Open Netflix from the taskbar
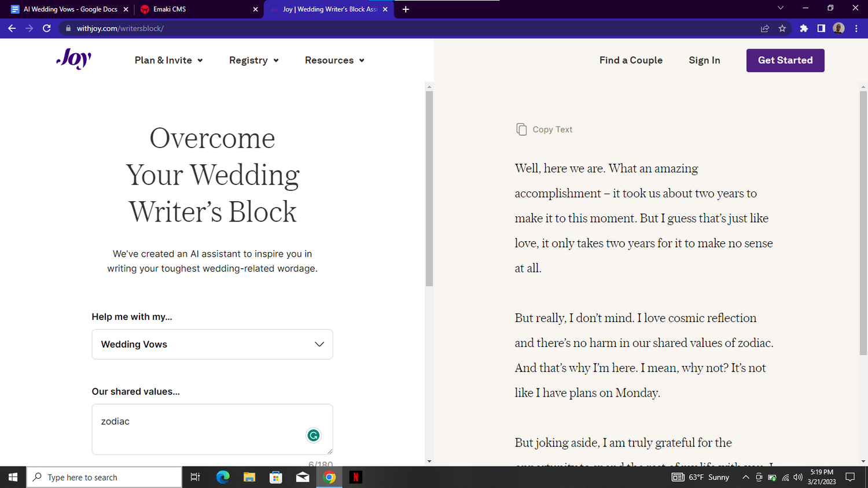 (356, 477)
